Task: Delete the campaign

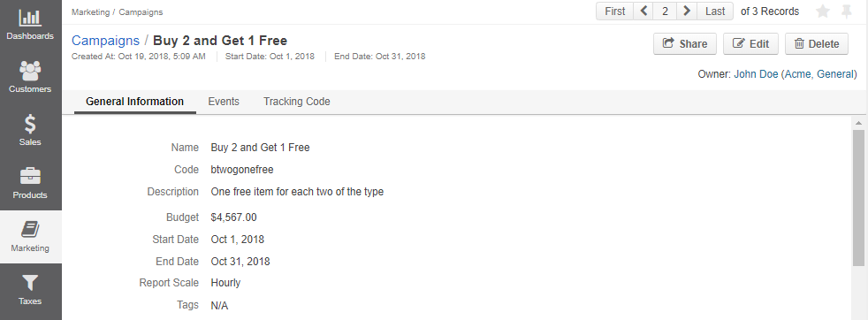Action: [817, 43]
